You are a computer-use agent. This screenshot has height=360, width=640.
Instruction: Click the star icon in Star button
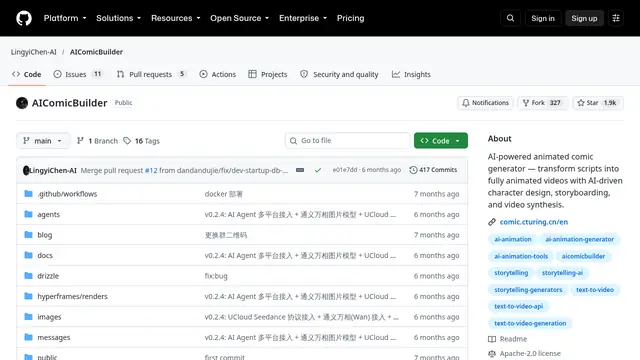tap(581, 103)
